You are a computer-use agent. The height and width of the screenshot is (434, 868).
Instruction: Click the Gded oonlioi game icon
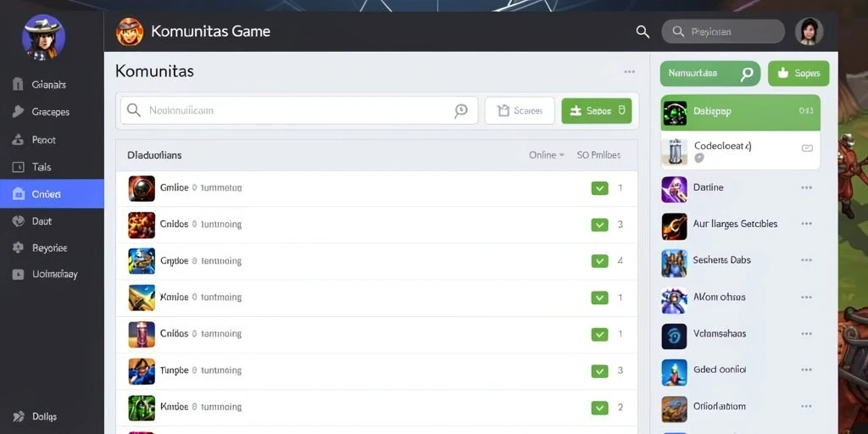pos(674,373)
